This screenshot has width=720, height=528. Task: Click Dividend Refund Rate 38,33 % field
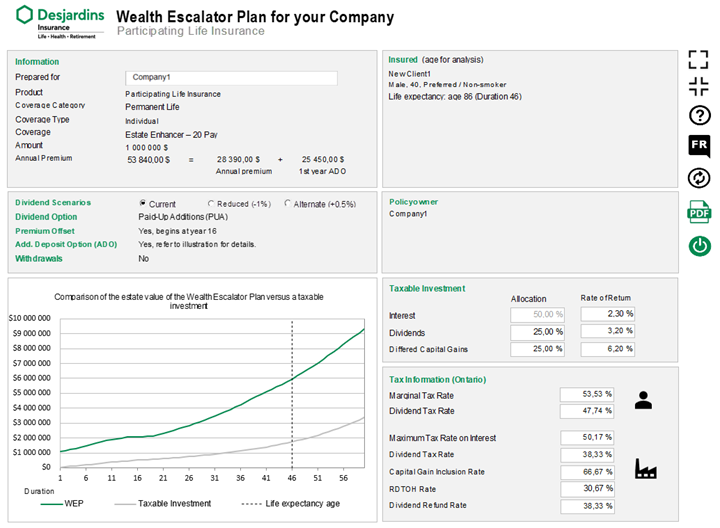point(587,506)
